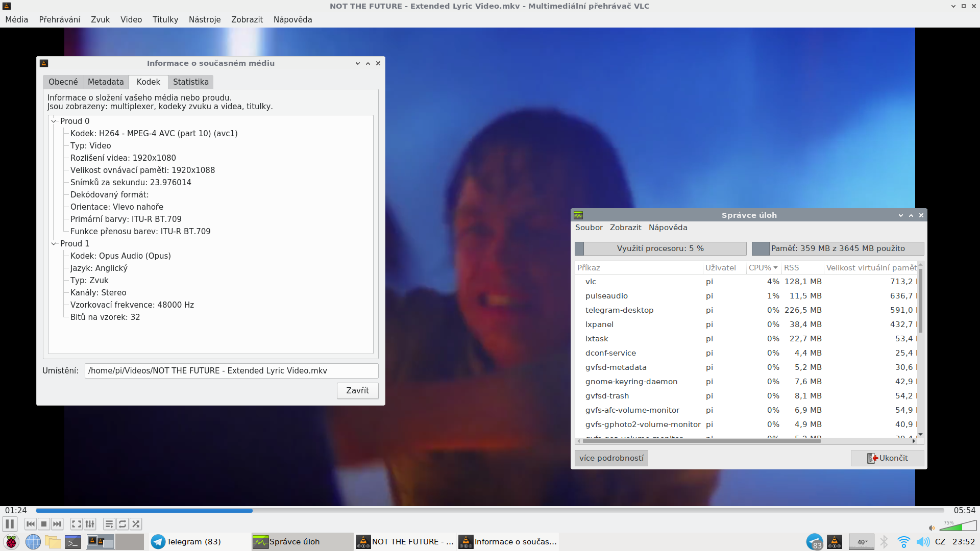This screenshot has height=551, width=980.
Task: Sort processes by Příkaz column
Action: (x=639, y=268)
